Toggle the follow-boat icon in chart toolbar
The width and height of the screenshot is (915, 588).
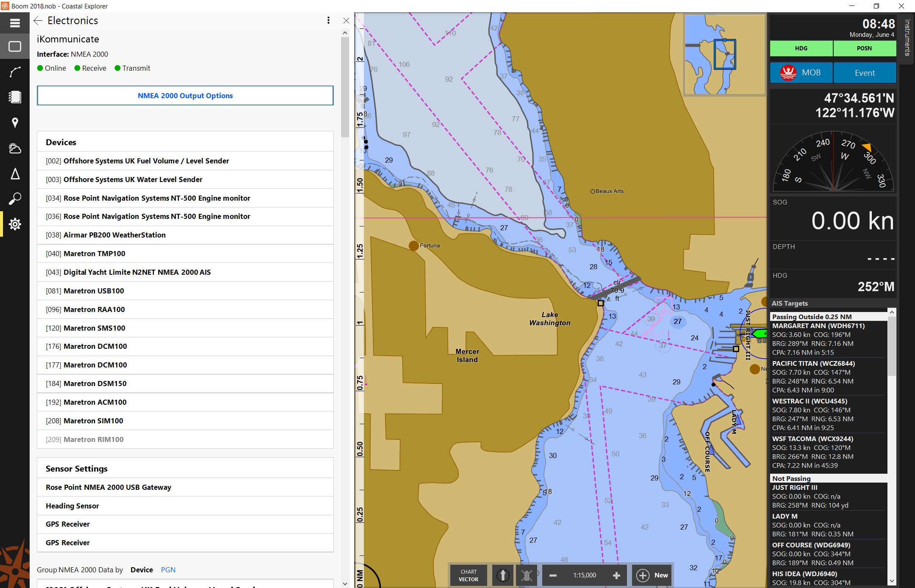(x=527, y=575)
